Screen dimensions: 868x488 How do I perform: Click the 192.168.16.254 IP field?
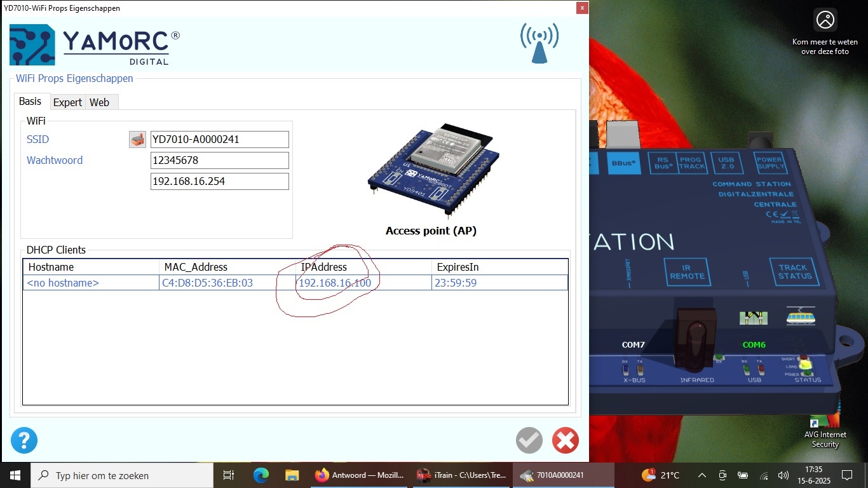(x=220, y=181)
